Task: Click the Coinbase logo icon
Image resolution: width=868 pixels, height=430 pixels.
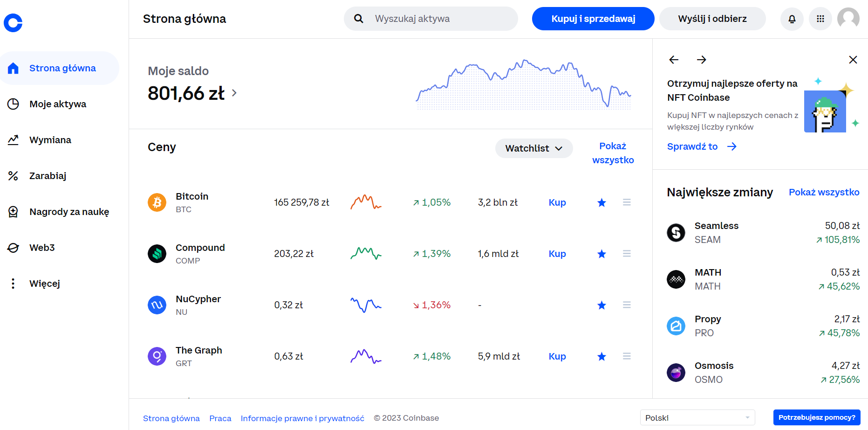Action: pos(13,22)
